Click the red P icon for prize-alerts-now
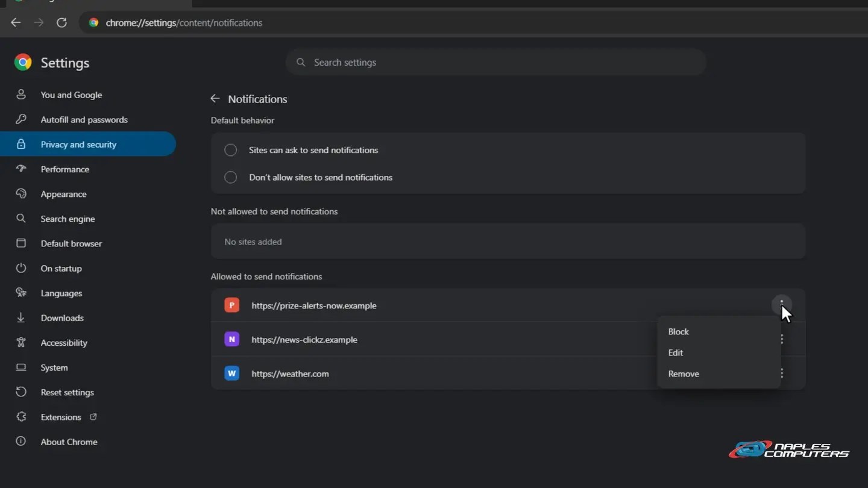Image resolution: width=868 pixels, height=488 pixels. click(x=231, y=305)
